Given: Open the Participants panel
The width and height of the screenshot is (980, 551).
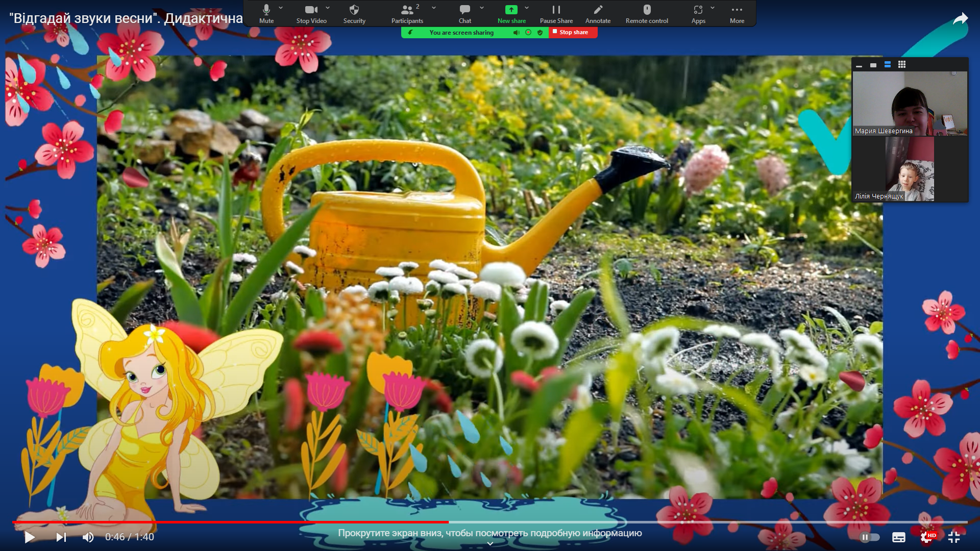Looking at the screenshot, I should coord(407,14).
